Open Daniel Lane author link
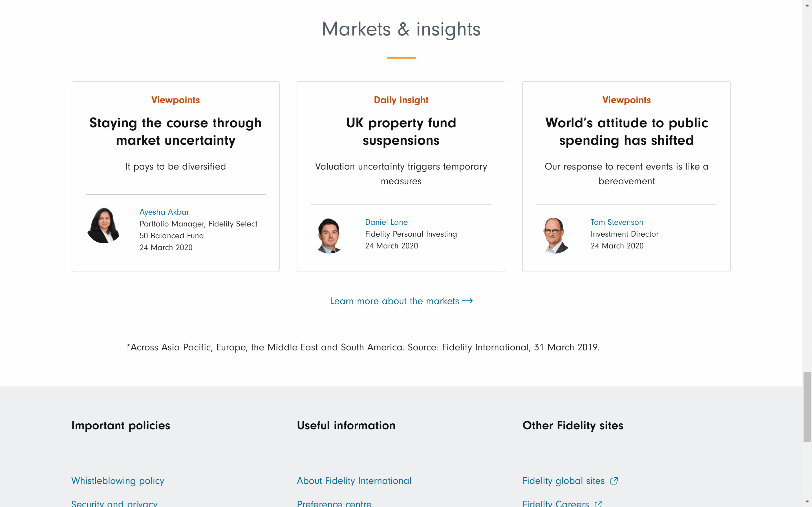Viewport: 812px width, 507px height. pyautogui.click(x=386, y=222)
